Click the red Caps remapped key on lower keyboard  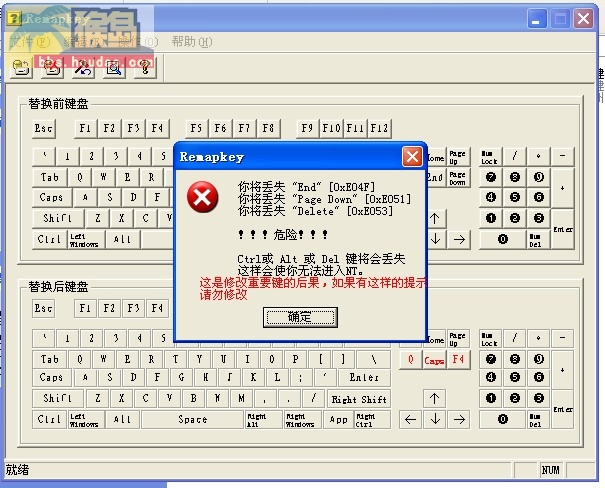pyautogui.click(x=434, y=360)
